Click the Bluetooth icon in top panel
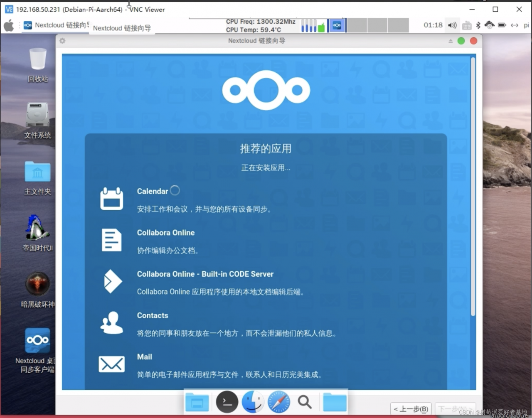532x418 pixels. pos(478,25)
